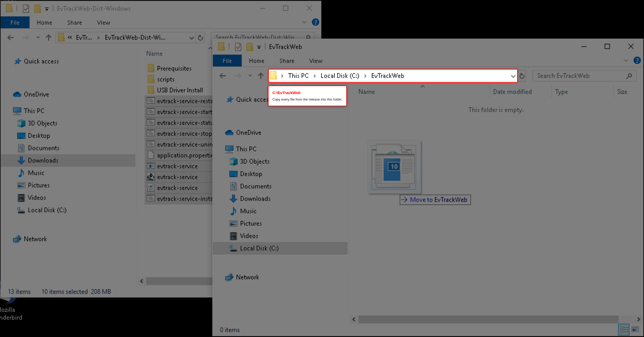Select Network in EvTrackWeb sidebar
The width and height of the screenshot is (644, 337).
pos(242,277)
